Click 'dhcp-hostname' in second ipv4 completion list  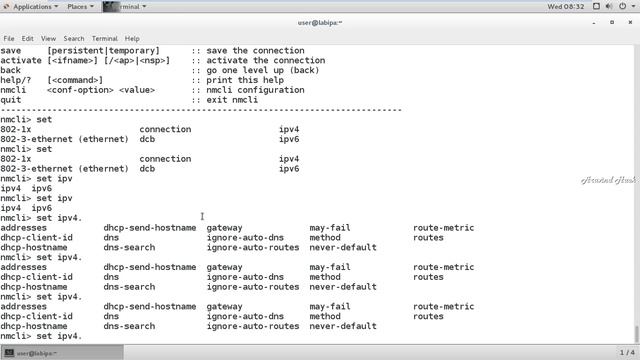[x=33, y=287]
